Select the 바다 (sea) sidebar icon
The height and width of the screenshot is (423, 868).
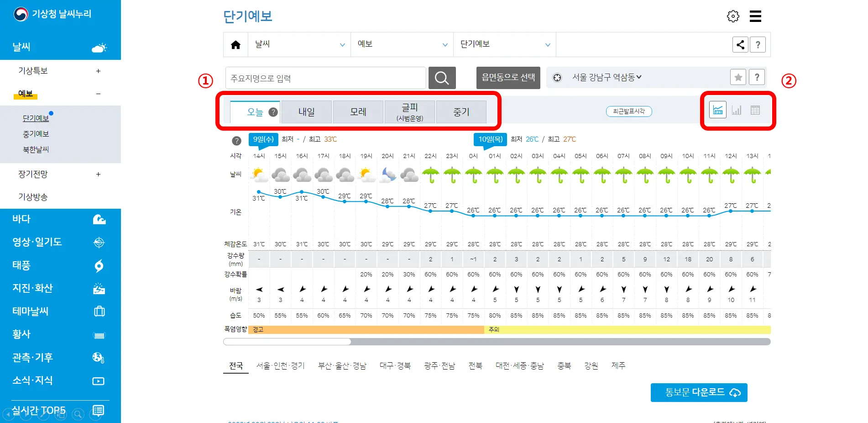(x=99, y=219)
